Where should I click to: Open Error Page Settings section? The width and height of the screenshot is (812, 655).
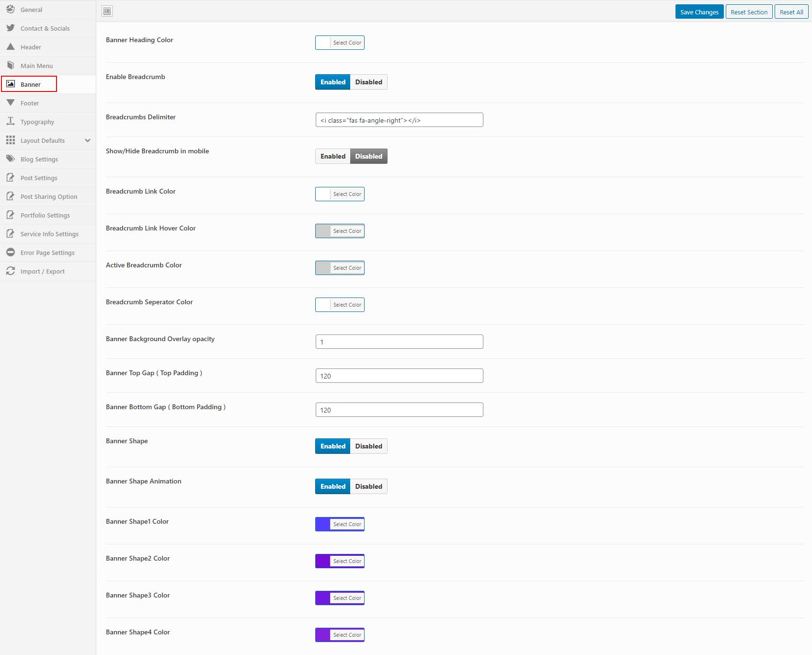48,253
